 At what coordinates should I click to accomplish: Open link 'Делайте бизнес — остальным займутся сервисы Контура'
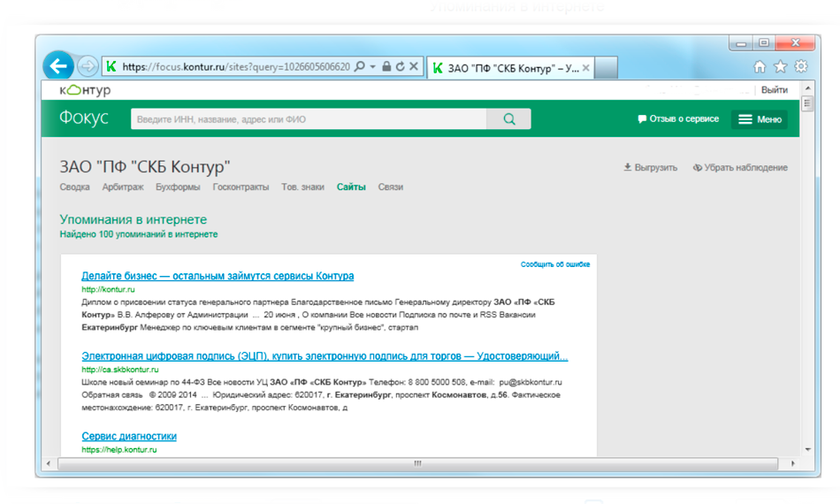click(x=218, y=276)
